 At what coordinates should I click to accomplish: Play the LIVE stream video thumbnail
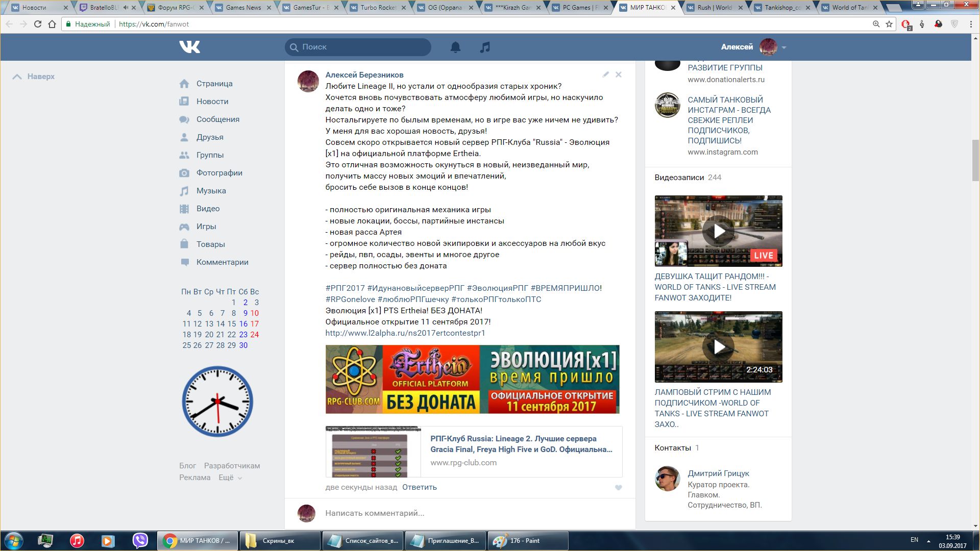tap(719, 231)
